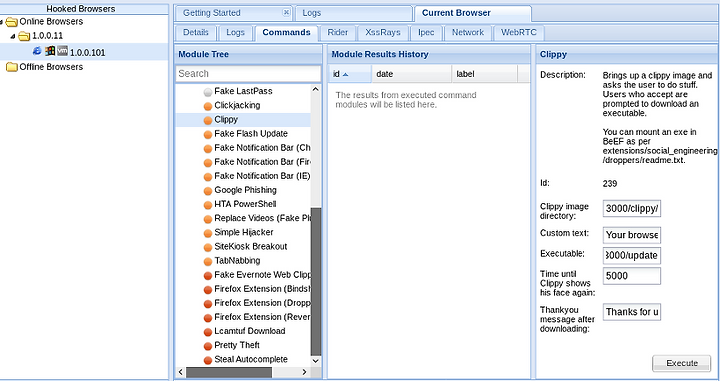Click the module tree horizontal scrollbar thumb
The image size is (720, 381).
229,372
